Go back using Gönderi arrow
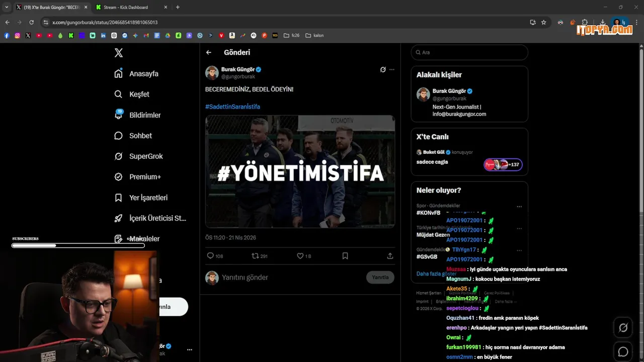The height and width of the screenshot is (362, 644). click(209, 52)
